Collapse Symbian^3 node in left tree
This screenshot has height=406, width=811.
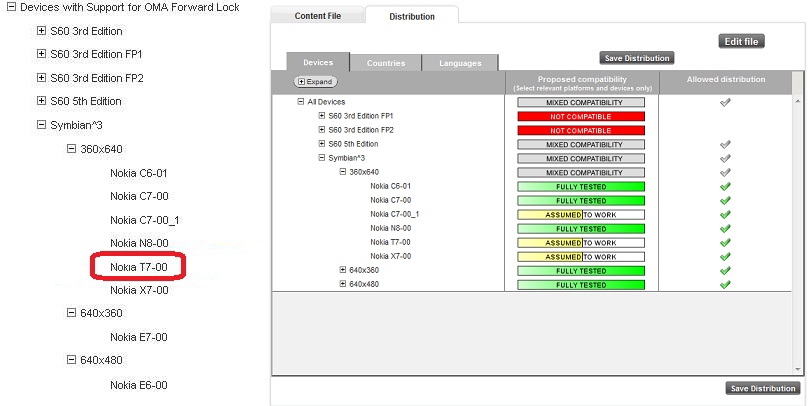[x=41, y=125]
